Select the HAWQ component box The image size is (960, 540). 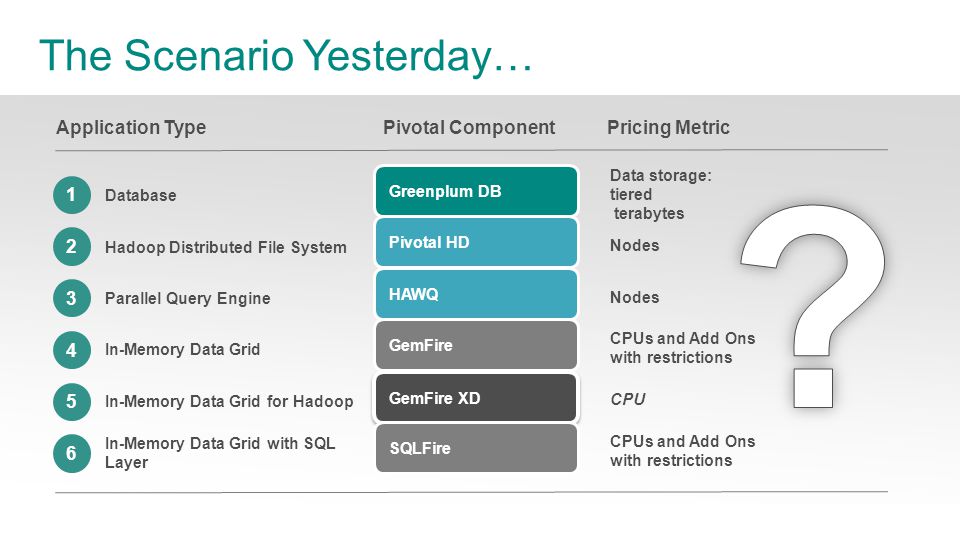pos(476,294)
